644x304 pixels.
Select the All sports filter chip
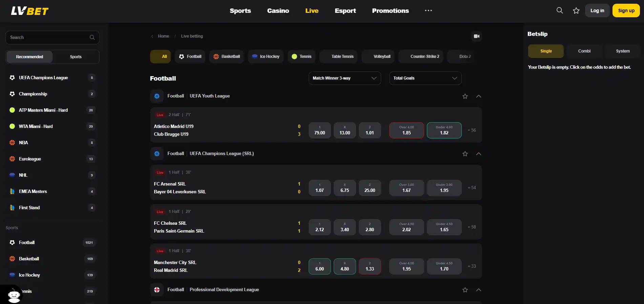coord(160,57)
